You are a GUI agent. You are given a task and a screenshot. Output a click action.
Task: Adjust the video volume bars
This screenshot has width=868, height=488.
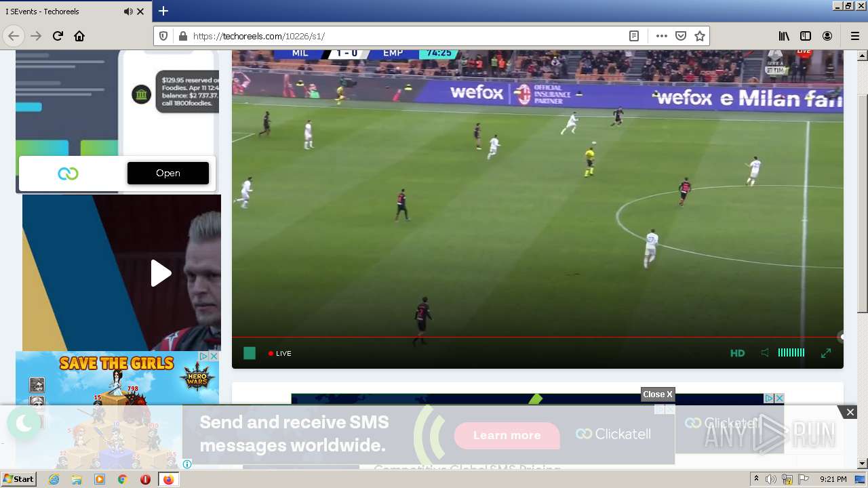[x=791, y=352]
